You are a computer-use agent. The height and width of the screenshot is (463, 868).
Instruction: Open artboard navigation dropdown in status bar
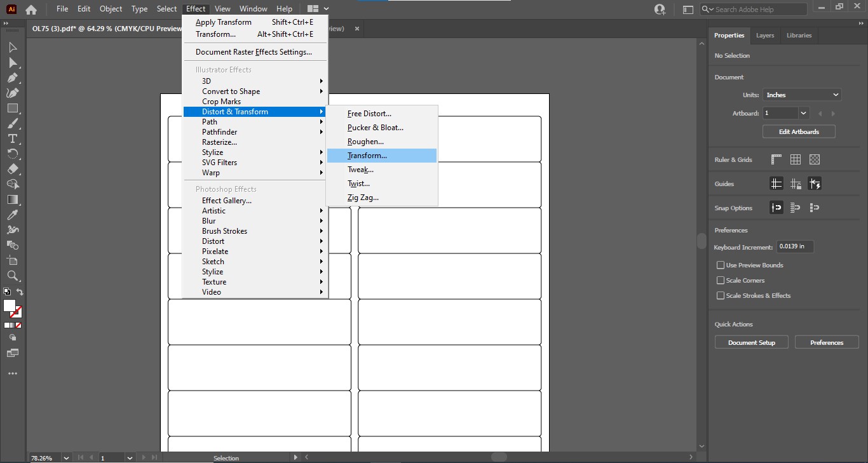click(130, 457)
